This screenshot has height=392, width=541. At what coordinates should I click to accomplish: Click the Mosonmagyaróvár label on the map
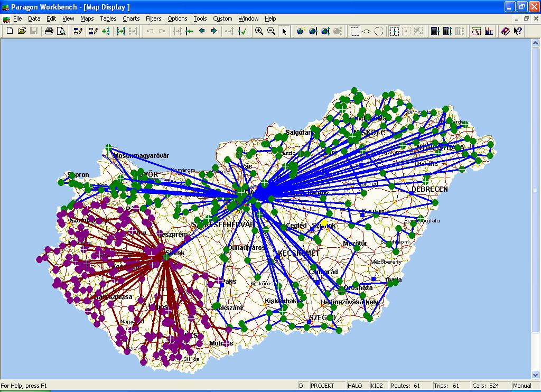click(x=142, y=156)
